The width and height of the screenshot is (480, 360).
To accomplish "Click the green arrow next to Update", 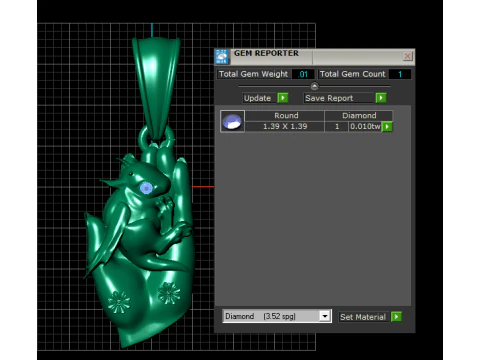I will click(x=283, y=98).
